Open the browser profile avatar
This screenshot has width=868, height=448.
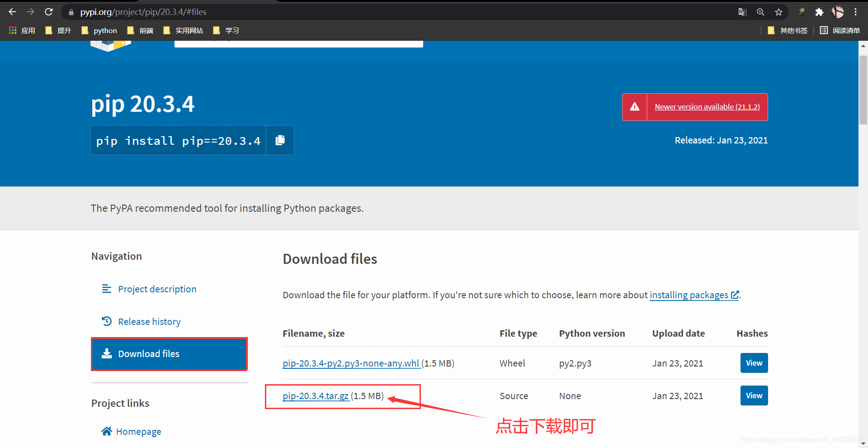[x=838, y=12]
